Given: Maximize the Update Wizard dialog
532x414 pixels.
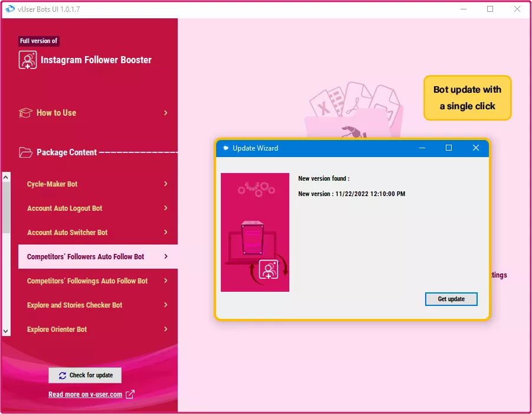Looking at the screenshot, I should 449,148.
